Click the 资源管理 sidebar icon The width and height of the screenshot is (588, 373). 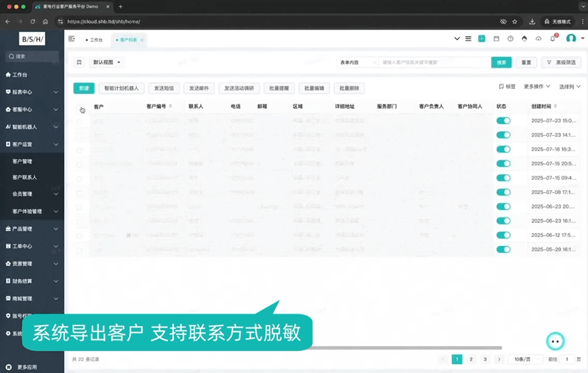tap(8, 263)
